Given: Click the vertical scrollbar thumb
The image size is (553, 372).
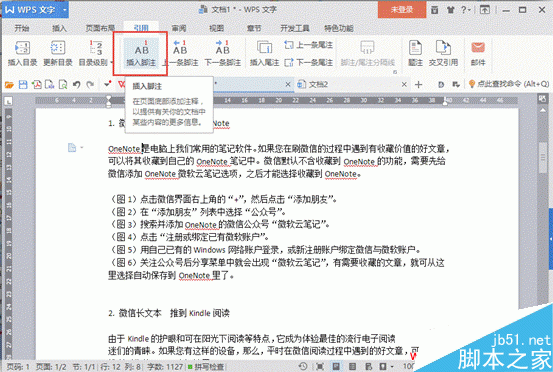Looking at the screenshot, I should [542, 157].
